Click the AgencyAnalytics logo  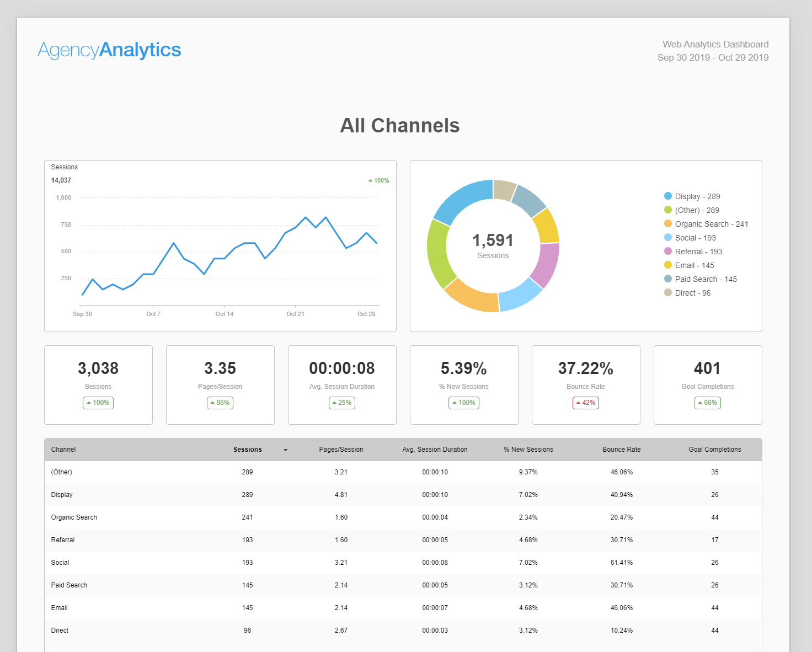[109, 50]
